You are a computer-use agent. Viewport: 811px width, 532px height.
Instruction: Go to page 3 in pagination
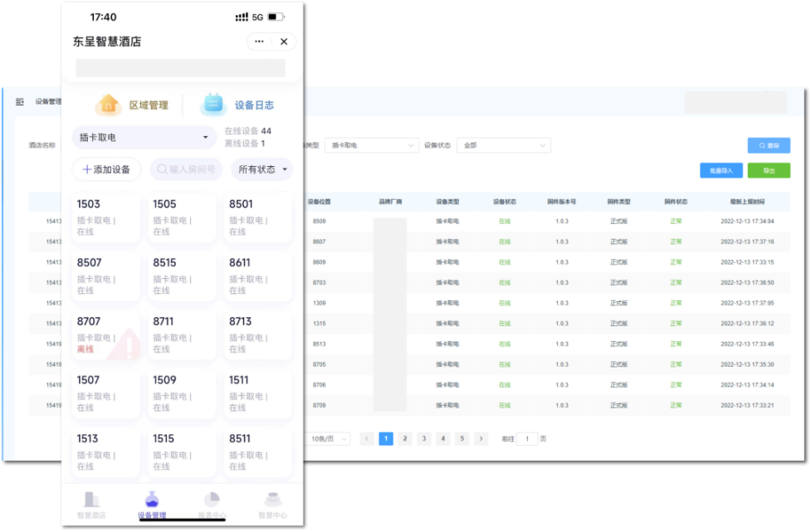coord(423,438)
